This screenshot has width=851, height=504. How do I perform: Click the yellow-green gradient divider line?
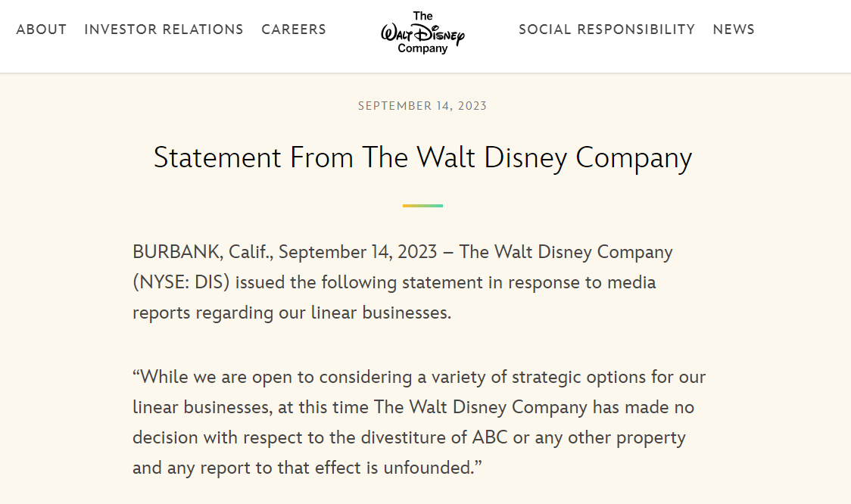pos(422,205)
